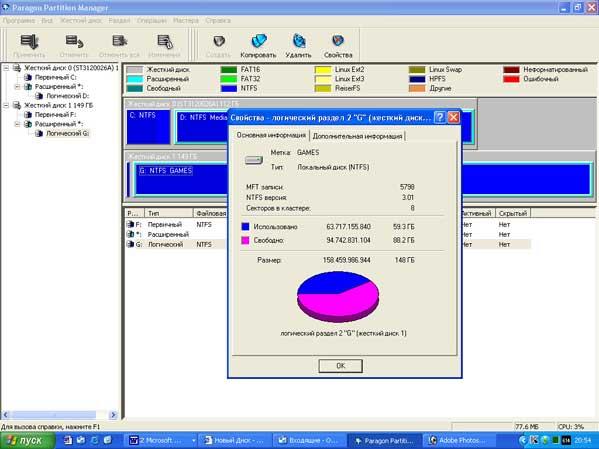Click the magenta Свободно color swatch
The image size is (599, 449).
[245, 240]
